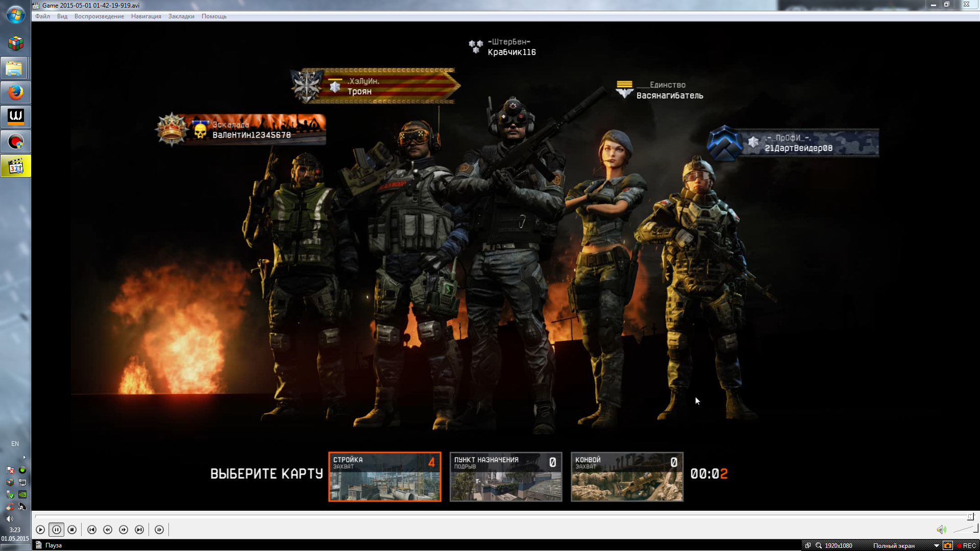The image size is (980, 551).
Task: Launch Firefox from the taskbar
Action: [15, 93]
